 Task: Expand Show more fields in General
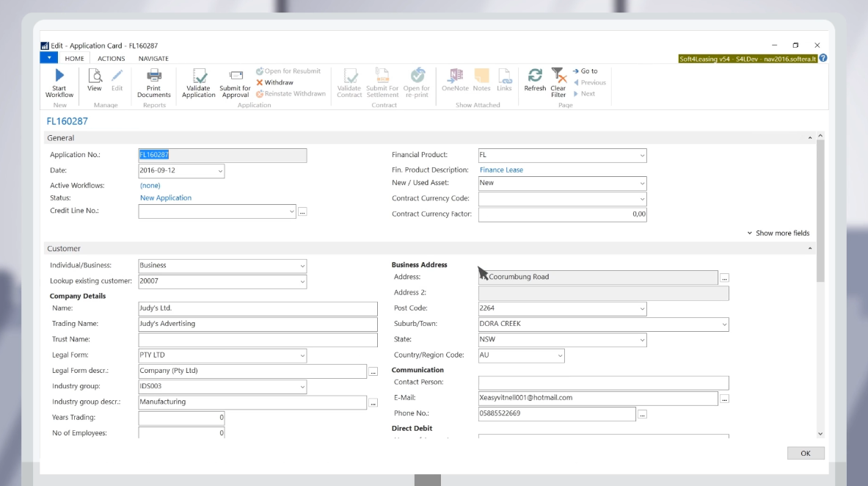(778, 233)
